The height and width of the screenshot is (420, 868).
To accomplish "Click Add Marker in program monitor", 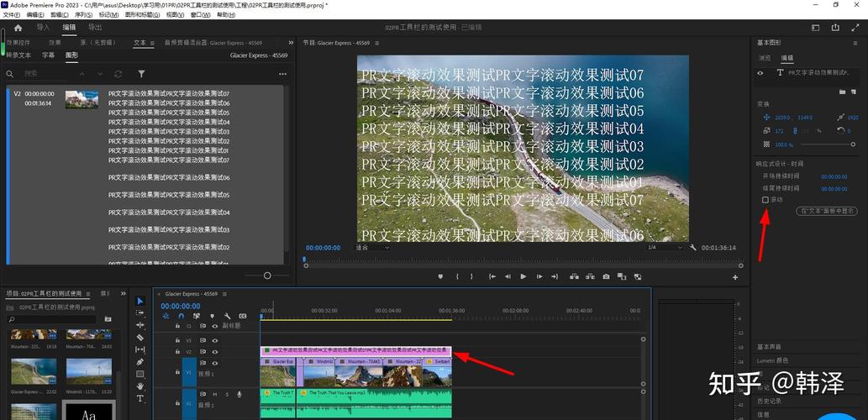I will click(x=440, y=276).
